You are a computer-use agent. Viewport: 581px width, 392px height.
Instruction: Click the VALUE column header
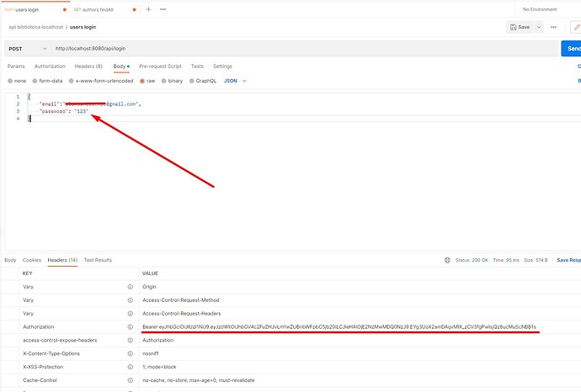pos(150,273)
